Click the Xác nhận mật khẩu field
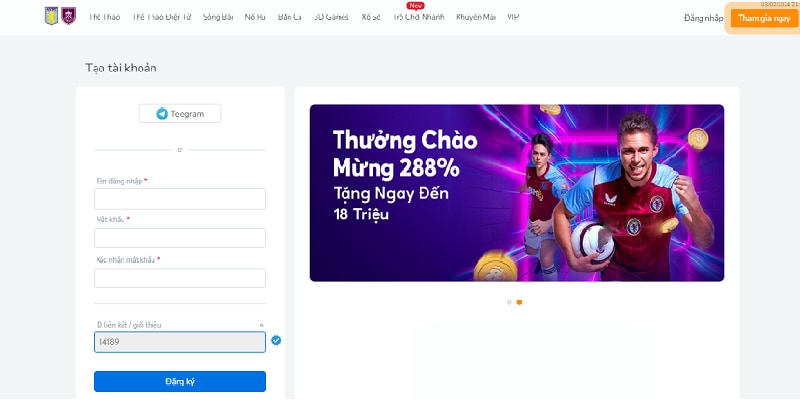800x400 pixels. click(x=180, y=278)
